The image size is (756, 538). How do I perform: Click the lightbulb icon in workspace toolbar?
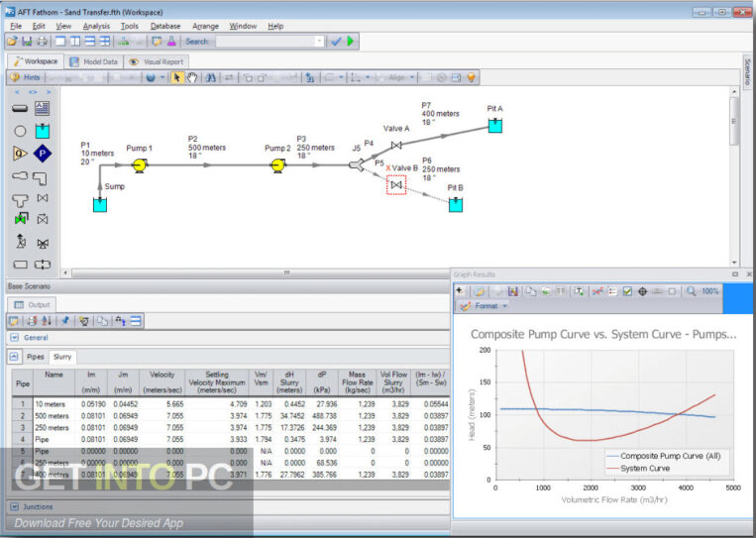point(472,77)
